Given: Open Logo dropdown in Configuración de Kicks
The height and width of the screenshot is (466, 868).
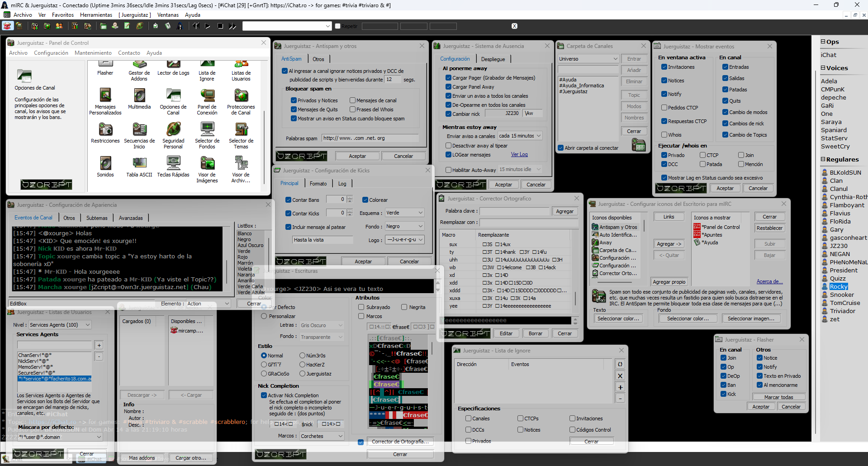Looking at the screenshot, I should tap(404, 240).
